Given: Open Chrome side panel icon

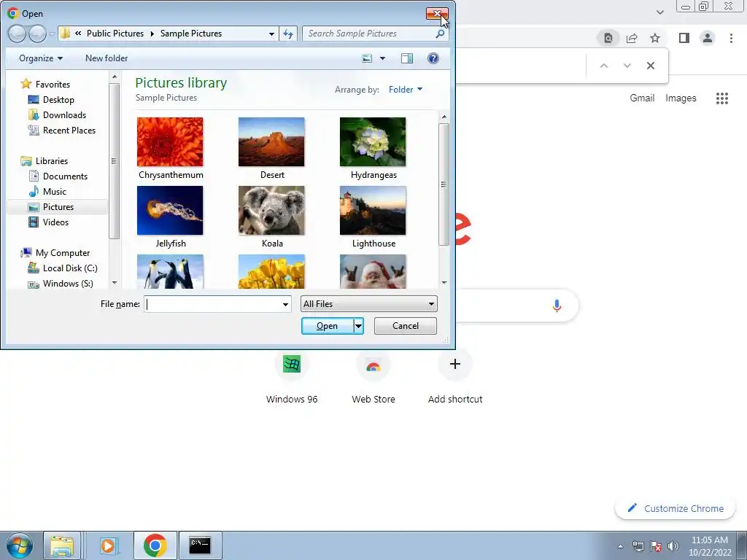Looking at the screenshot, I should point(684,38).
